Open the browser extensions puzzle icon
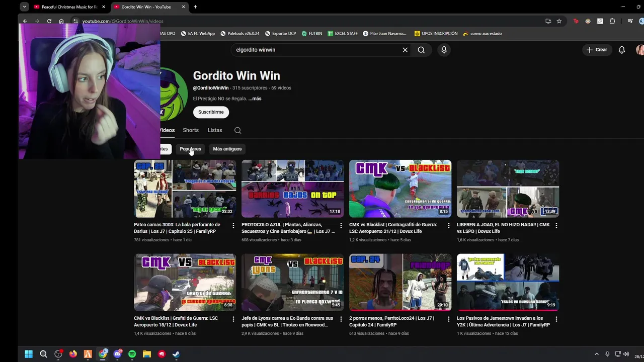This screenshot has height=362, width=644. tap(612, 21)
